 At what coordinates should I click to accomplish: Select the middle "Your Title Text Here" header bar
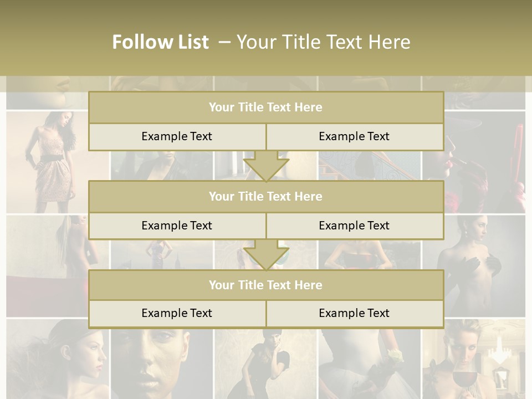tap(266, 196)
